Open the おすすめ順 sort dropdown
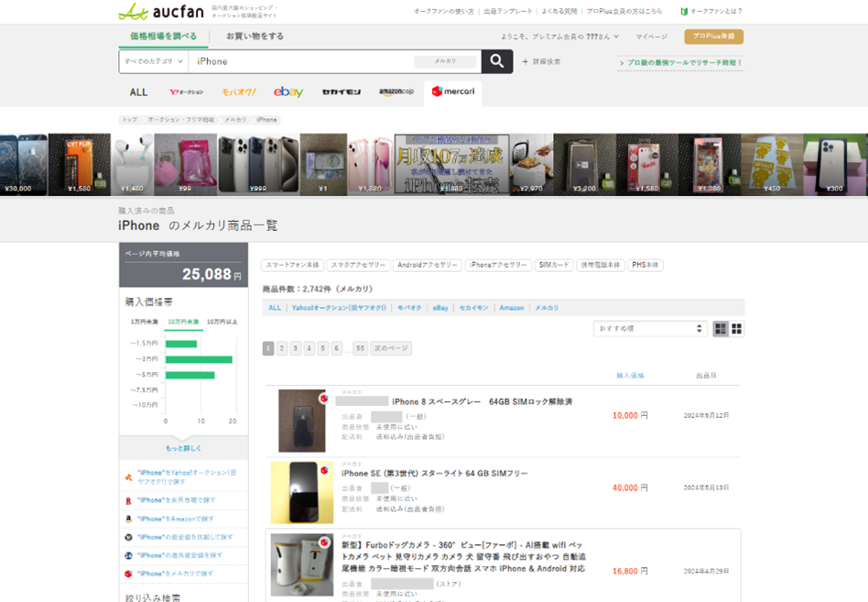This screenshot has width=868, height=602. [x=648, y=328]
